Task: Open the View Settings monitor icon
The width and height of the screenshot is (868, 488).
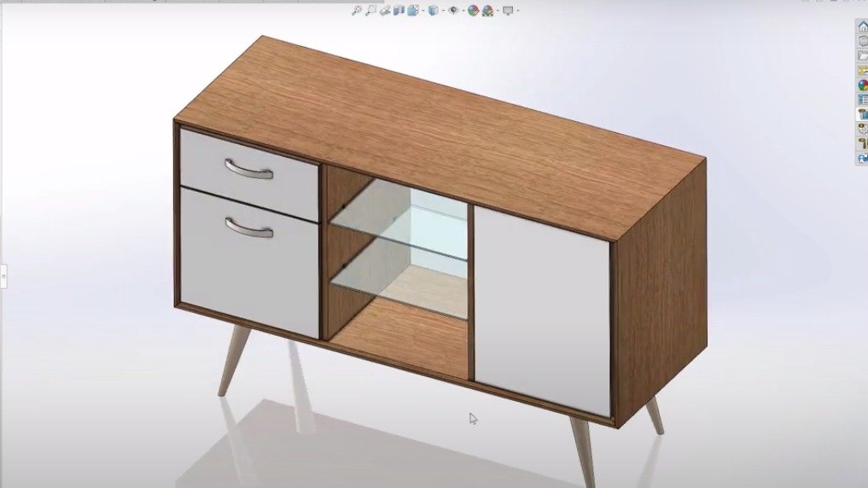Action: pos(508,10)
